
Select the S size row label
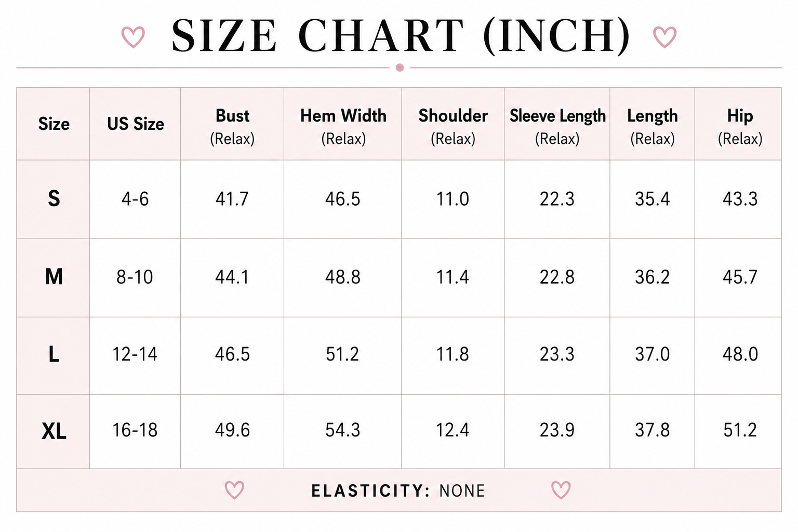pos(54,199)
